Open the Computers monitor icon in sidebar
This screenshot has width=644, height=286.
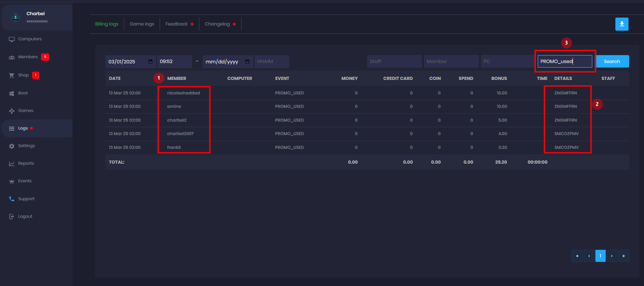pos(12,39)
